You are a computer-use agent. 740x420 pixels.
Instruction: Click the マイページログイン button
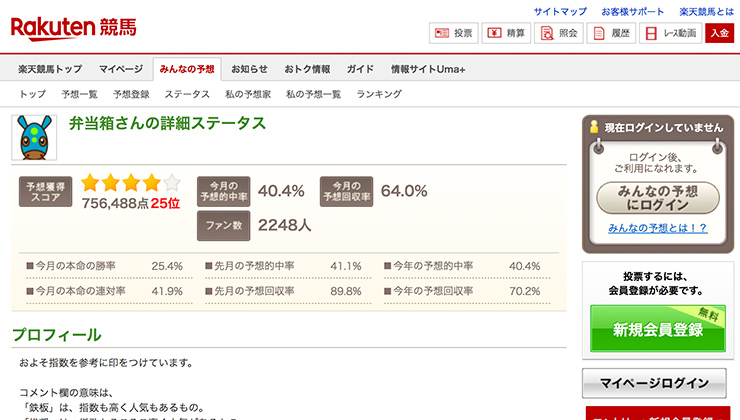coord(654,383)
